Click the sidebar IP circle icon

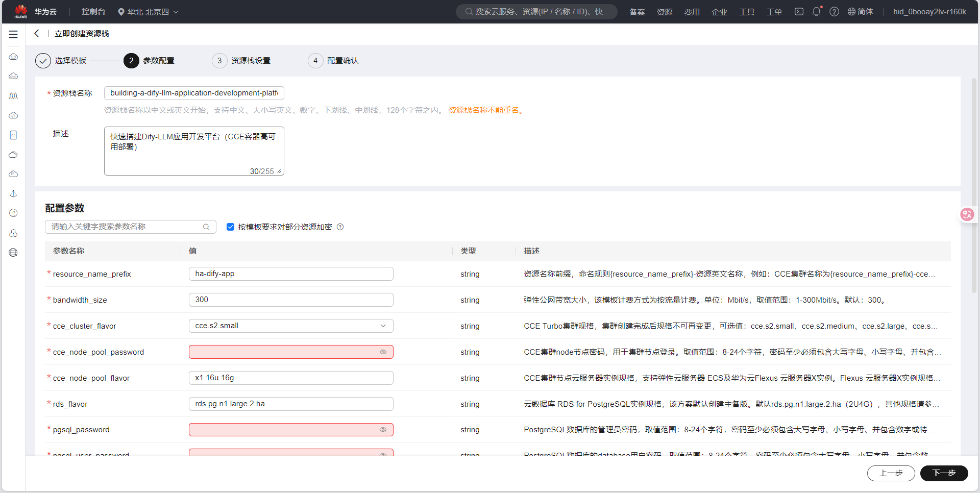13,213
